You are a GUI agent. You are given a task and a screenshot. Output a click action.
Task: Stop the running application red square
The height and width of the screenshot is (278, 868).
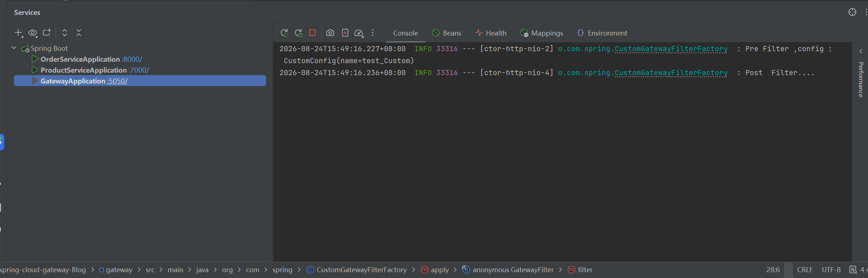pyautogui.click(x=312, y=33)
